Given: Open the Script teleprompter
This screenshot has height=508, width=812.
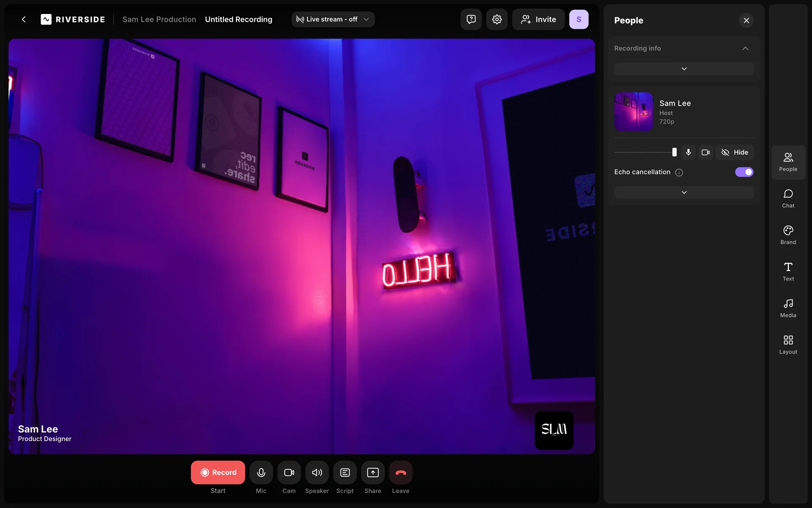Looking at the screenshot, I should point(345,472).
